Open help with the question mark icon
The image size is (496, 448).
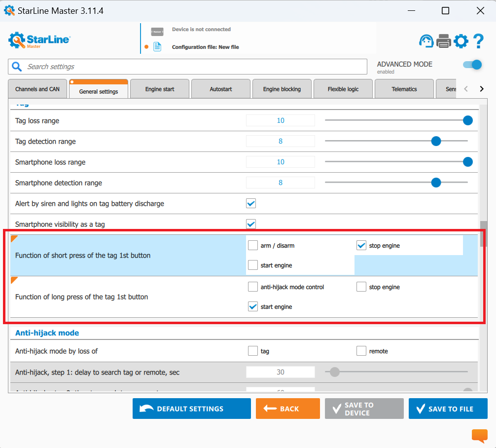tap(478, 41)
